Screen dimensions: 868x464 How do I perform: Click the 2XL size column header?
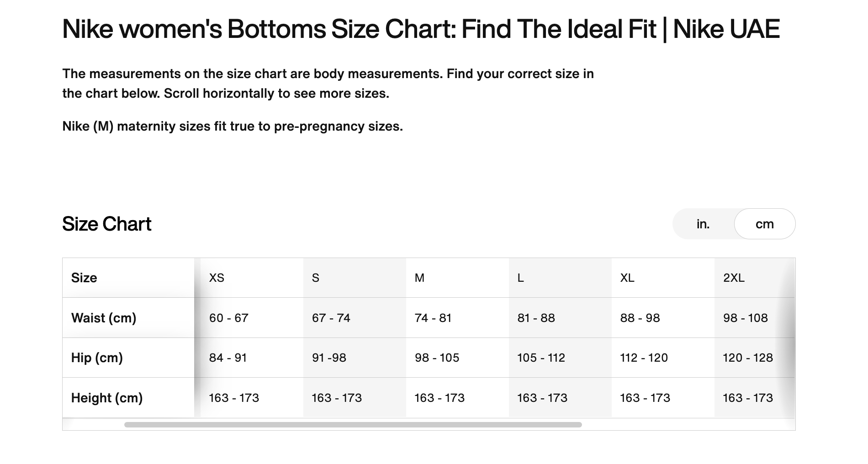[x=734, y=278]
